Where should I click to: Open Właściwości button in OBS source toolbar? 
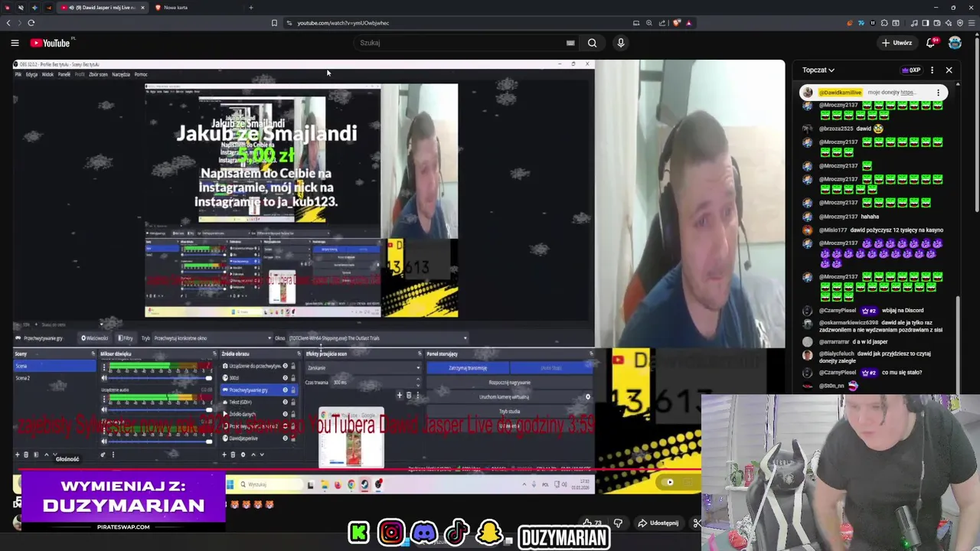click(x=95, y=338)
